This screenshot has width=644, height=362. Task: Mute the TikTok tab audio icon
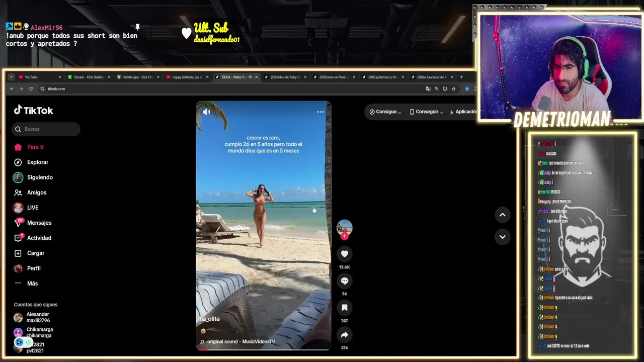pos(250,77)
